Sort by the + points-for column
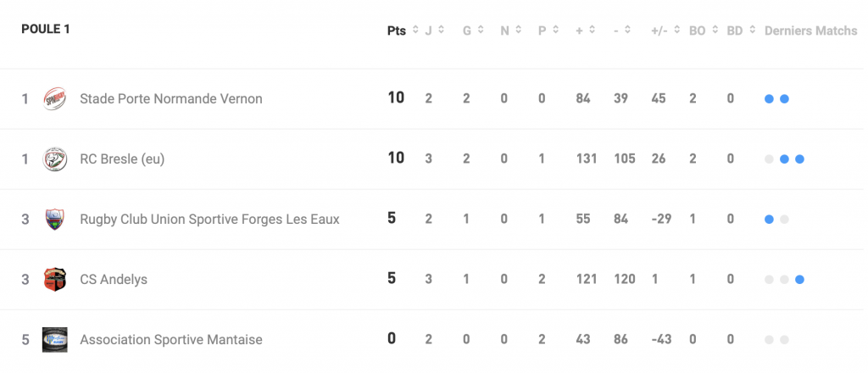Viewport: 868px width, 373px height. click(x=592, y=31)
